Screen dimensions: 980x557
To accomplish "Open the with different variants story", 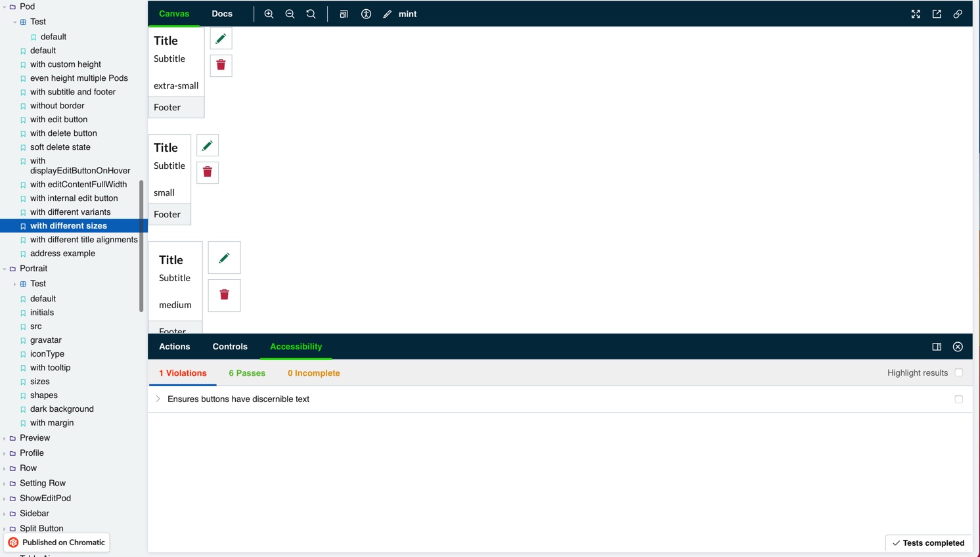I will click(70, 212).
